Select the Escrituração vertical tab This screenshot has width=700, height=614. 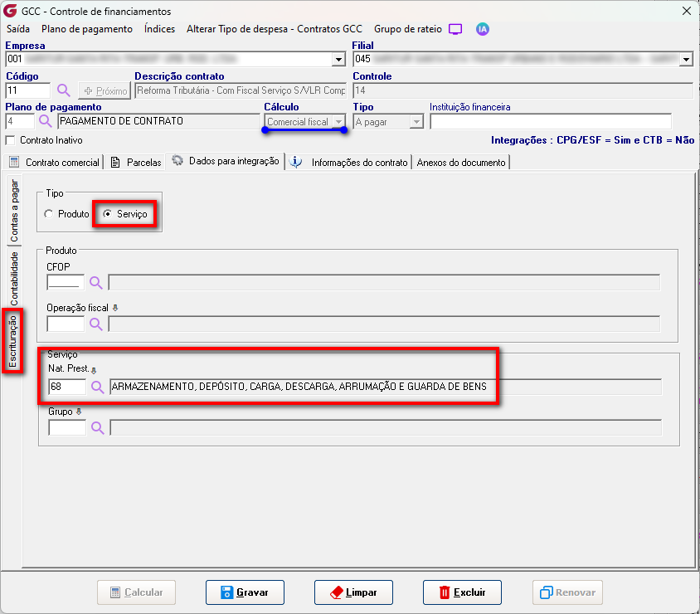pyautogui.click(x=12, y=341)
